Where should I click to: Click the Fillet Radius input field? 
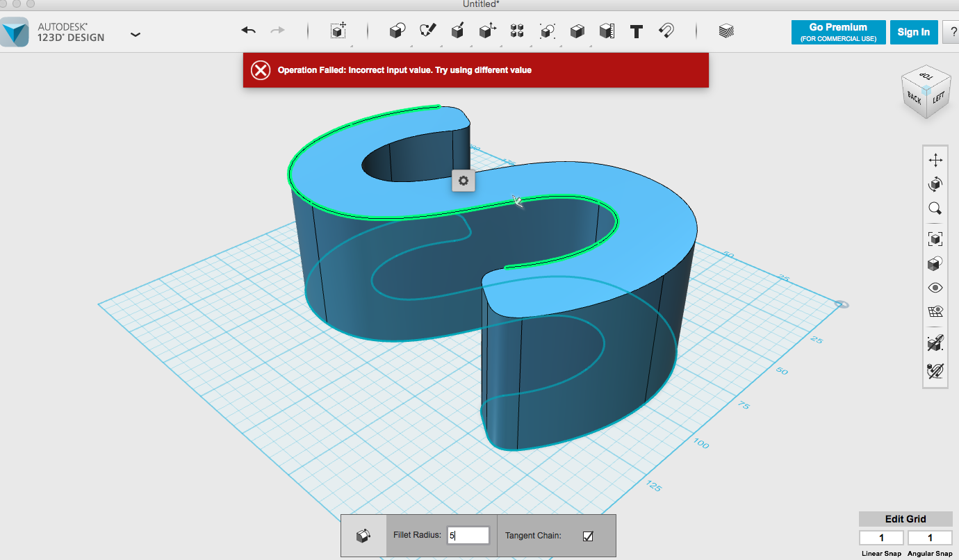tap(468, 536)
